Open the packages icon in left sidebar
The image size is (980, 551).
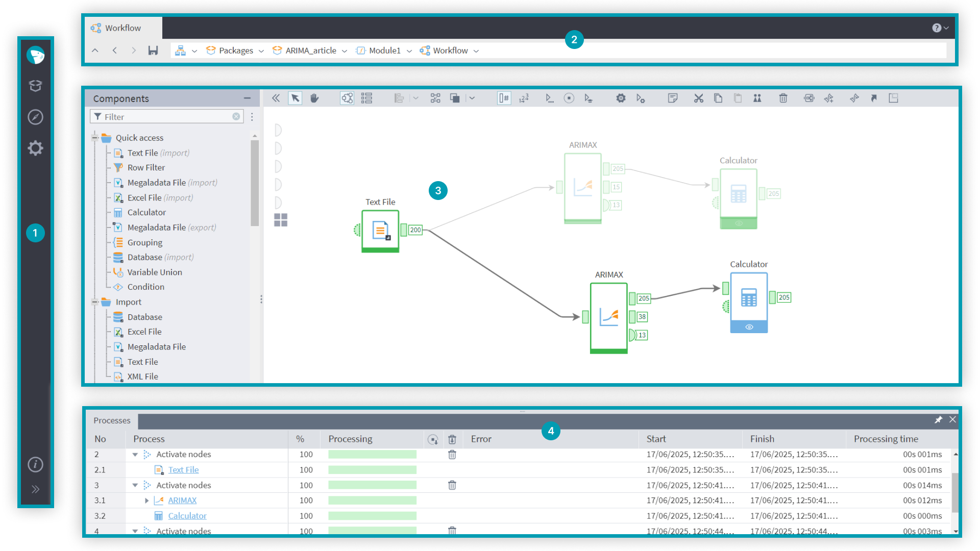pyautogui.click(x=35, y=86)
